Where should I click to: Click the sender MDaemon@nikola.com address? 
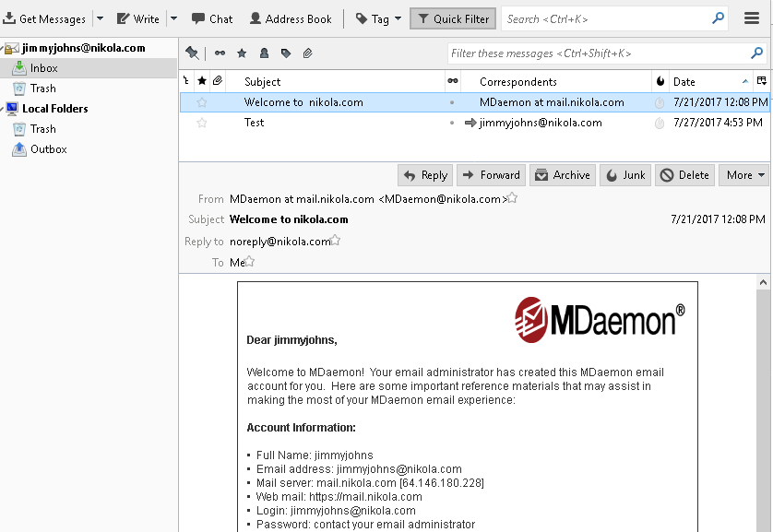368,199
